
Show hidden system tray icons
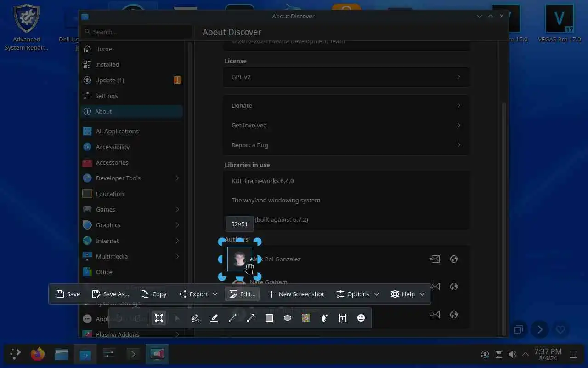526,354
